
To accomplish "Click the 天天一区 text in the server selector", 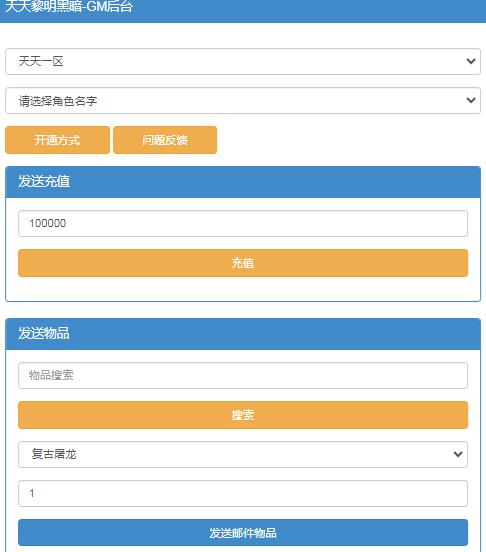I will click(x=41, y=62).
